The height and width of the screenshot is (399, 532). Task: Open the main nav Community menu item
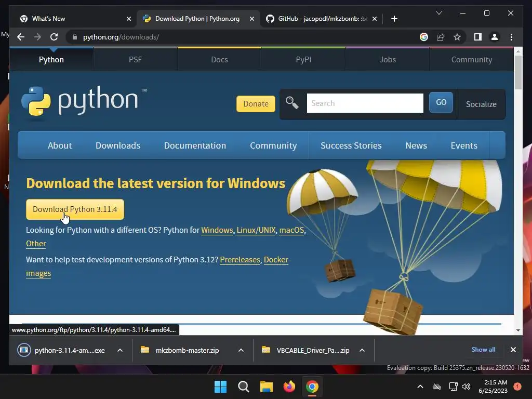273,145
